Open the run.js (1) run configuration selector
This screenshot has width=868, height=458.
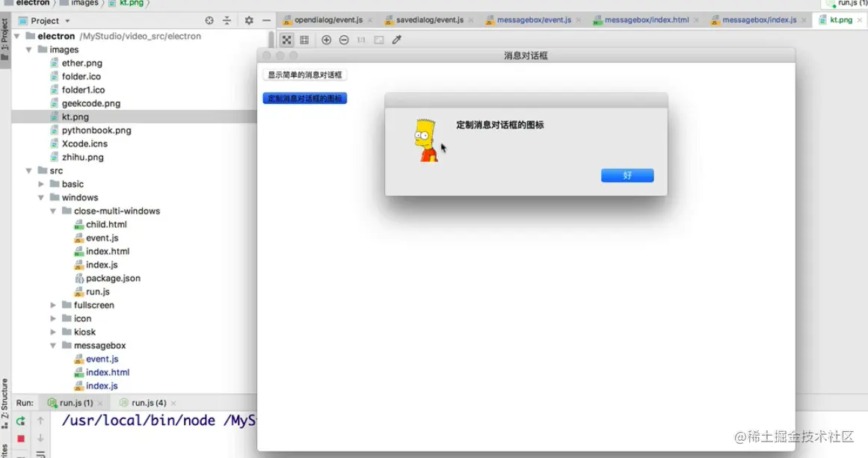[x=846, y=3]
